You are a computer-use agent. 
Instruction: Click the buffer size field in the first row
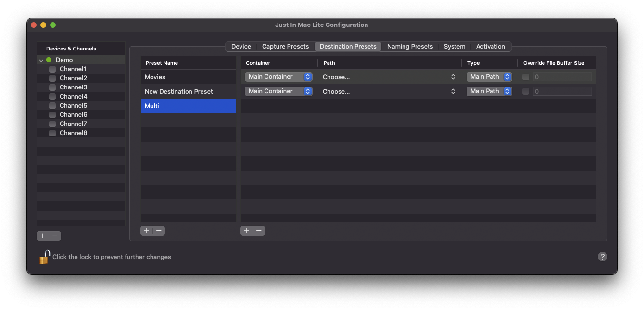[562, 77]
